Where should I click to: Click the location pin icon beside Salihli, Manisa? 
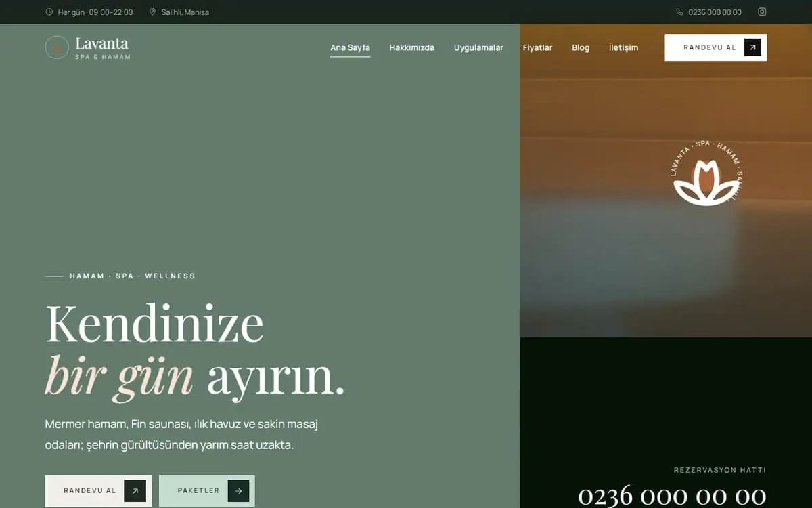152,12
